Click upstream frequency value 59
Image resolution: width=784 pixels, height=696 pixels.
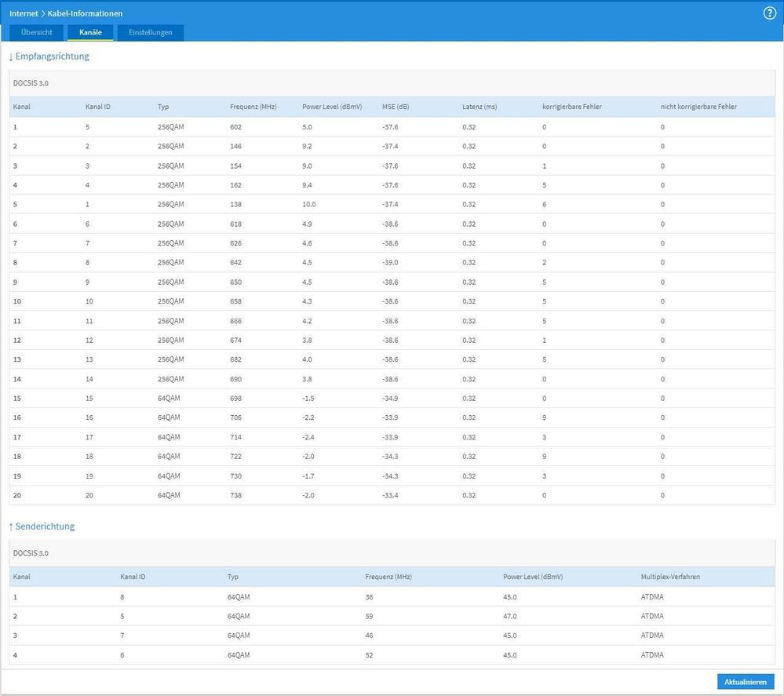pos(369,617)
